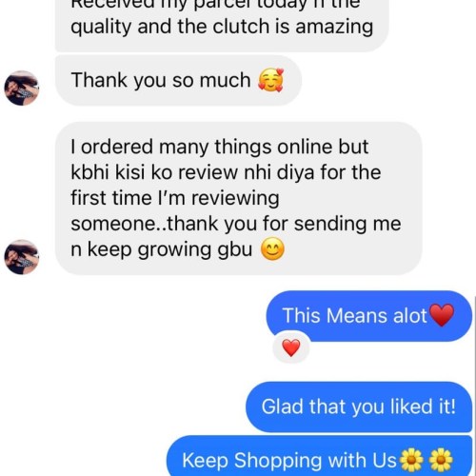Image resolution: width=476 pixels, height=476 pixels.
Task: Tap the smiling face with hearts emoji
Action: [x=270, y=80]
